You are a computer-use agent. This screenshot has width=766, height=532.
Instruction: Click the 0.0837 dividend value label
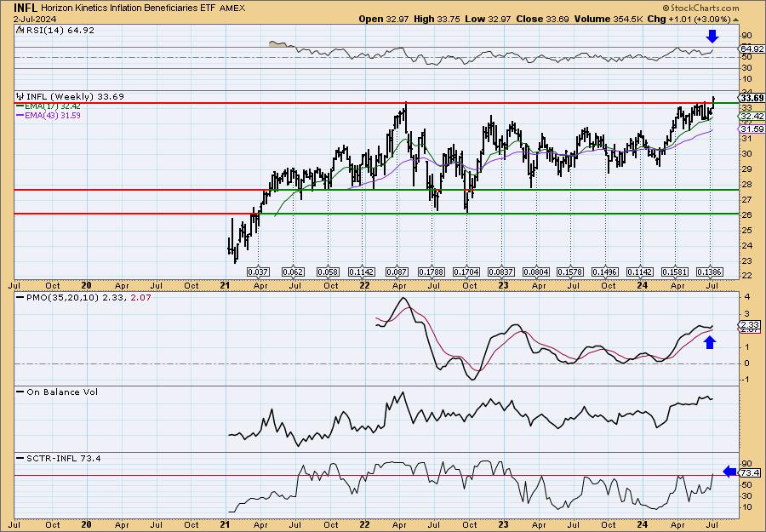point(501,272)
